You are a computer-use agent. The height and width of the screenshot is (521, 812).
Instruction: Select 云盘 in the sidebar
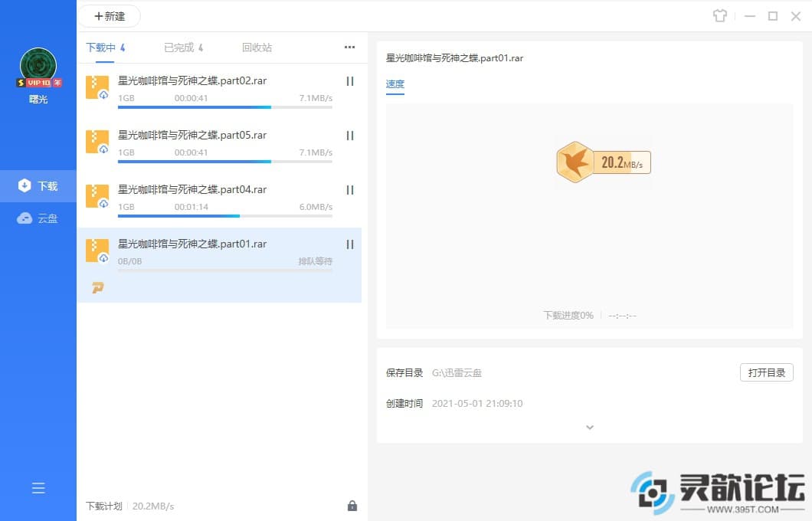tap(38, 218)
